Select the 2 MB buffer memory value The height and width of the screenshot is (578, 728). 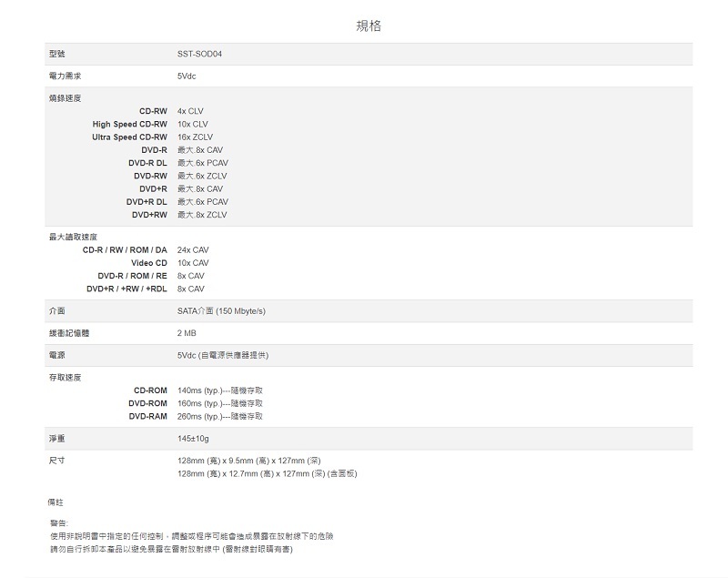click(x=187, y=333)
